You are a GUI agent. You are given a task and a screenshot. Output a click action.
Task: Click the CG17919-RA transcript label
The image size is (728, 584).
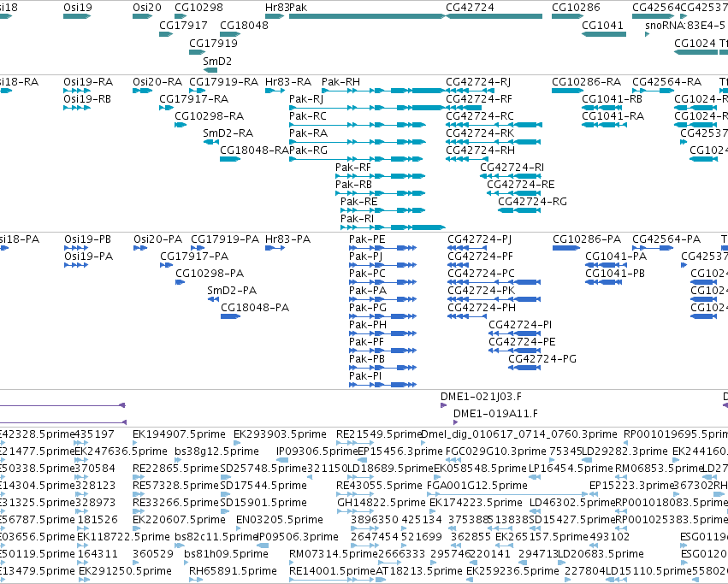coord(224,82)
